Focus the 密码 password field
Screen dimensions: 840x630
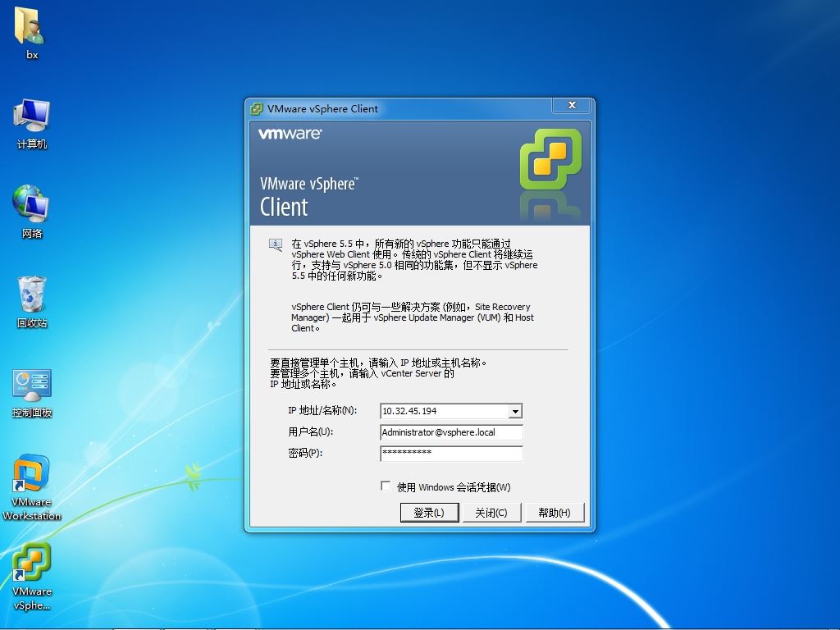[x=451, y=453]
